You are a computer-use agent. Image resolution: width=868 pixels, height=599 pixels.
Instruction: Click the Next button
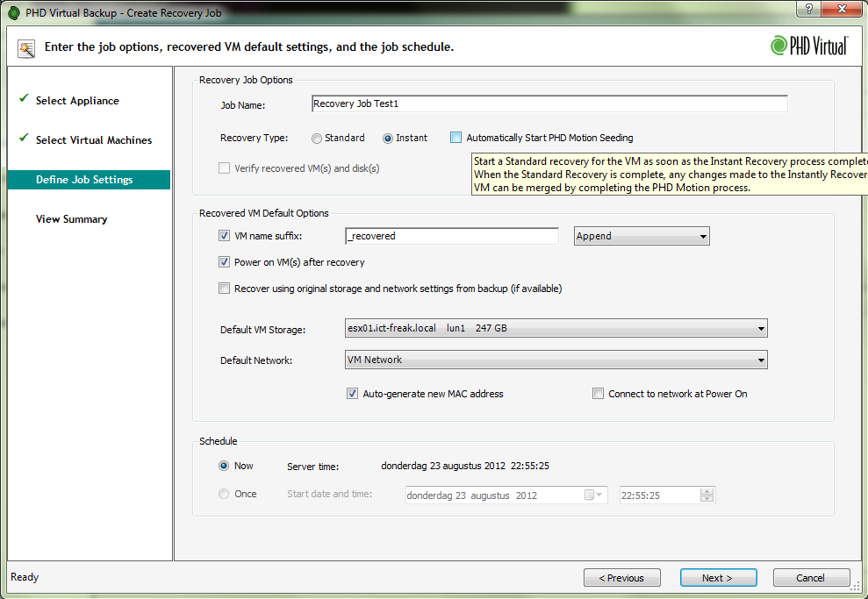pyautogui.click(x=718, y=578)
